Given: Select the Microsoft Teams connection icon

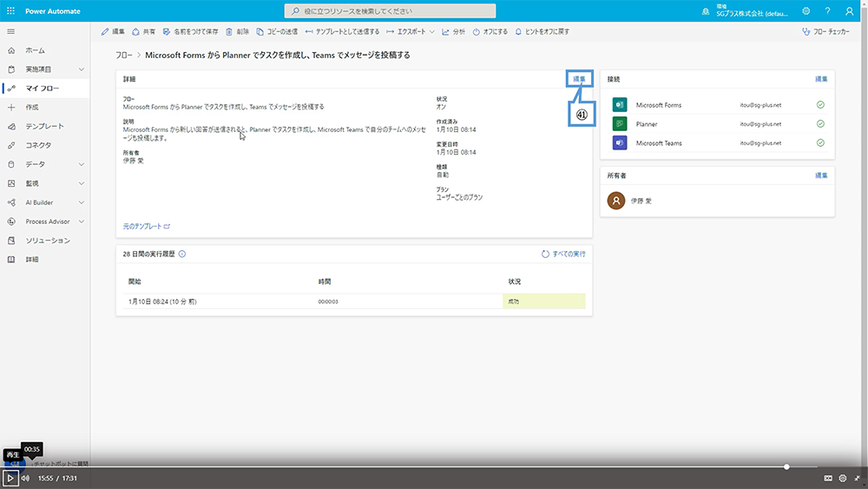Looking at the screenshot, I should point(620,143).
